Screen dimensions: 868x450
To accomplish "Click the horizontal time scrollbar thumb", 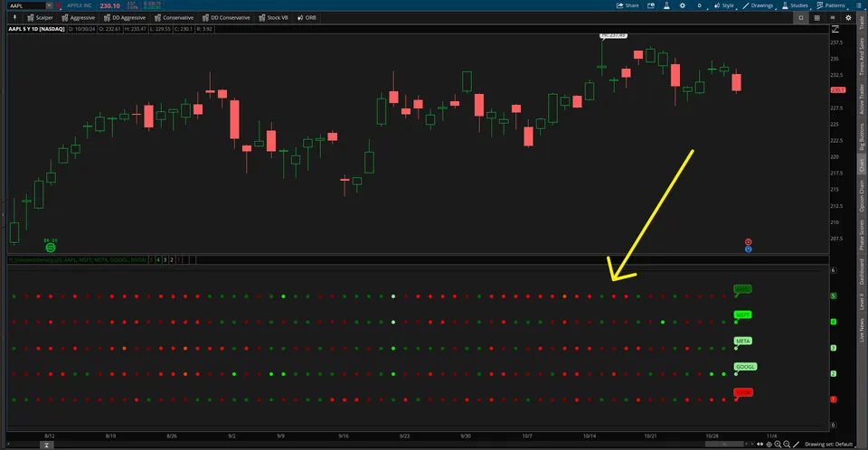I will click(x=724, y=445).
